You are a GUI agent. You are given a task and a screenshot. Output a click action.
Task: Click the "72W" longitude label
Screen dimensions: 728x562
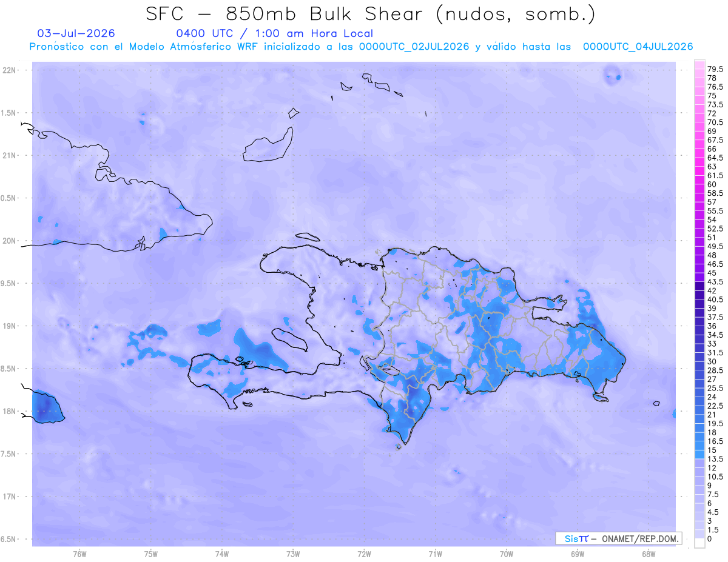click(364, 554)
